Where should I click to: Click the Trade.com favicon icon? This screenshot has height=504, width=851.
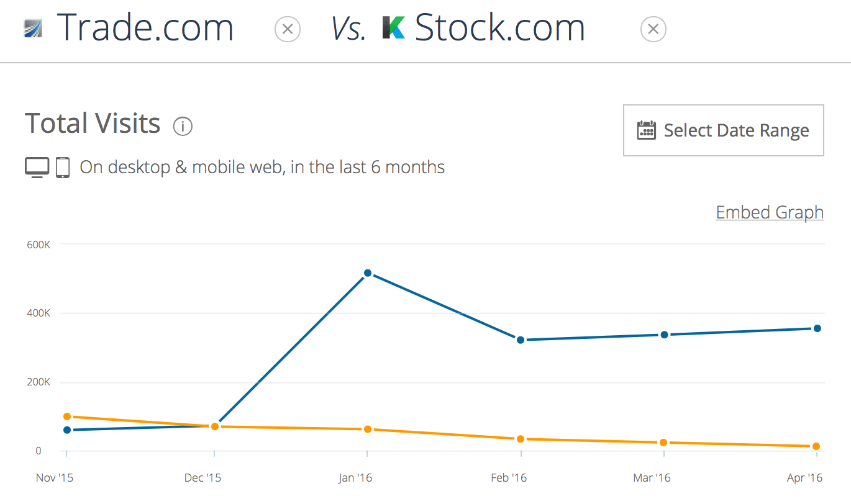pyautogui.click(x=32, y=29)
